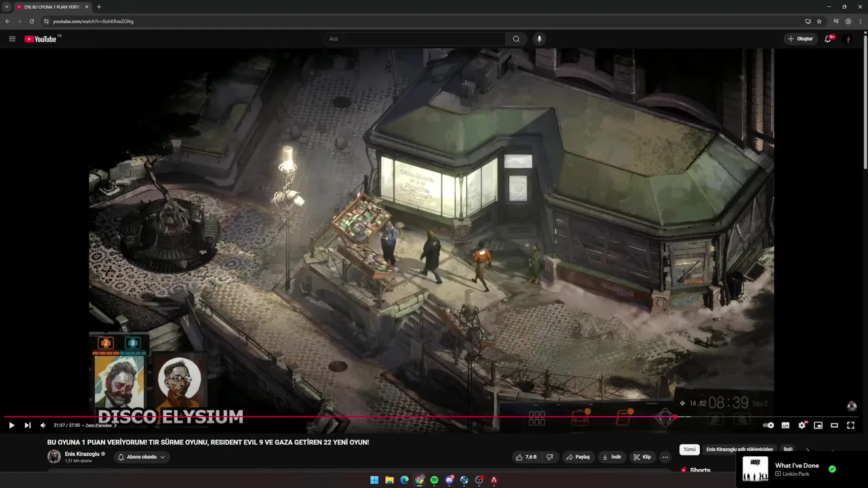Open File Explorer from the taskbar
The height and width of the screenshot is (488, 868).
pos(389,480)
